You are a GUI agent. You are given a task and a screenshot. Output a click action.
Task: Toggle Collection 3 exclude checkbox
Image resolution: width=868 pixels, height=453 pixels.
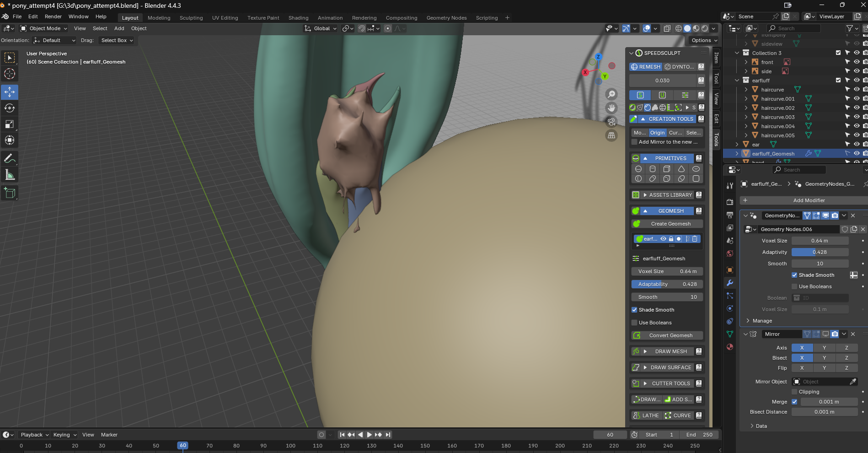(838, 53)
